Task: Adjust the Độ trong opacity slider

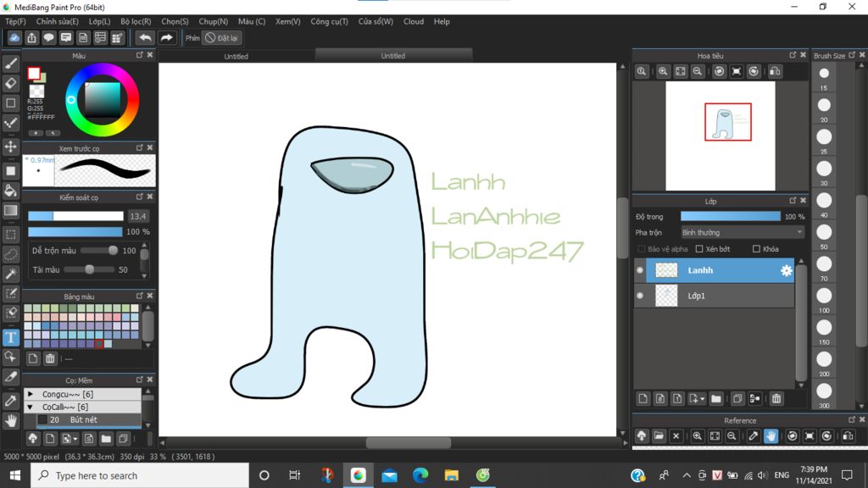Action: pyautogui.click(x=730, y=216)
